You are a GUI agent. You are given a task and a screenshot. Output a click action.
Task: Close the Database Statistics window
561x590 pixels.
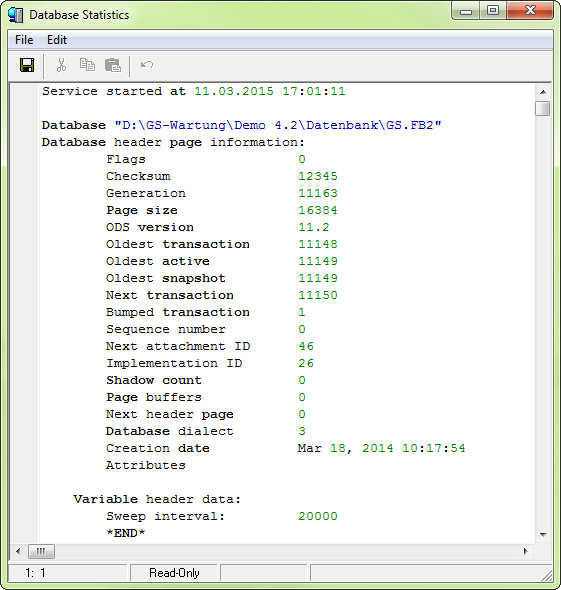point(530,11)
